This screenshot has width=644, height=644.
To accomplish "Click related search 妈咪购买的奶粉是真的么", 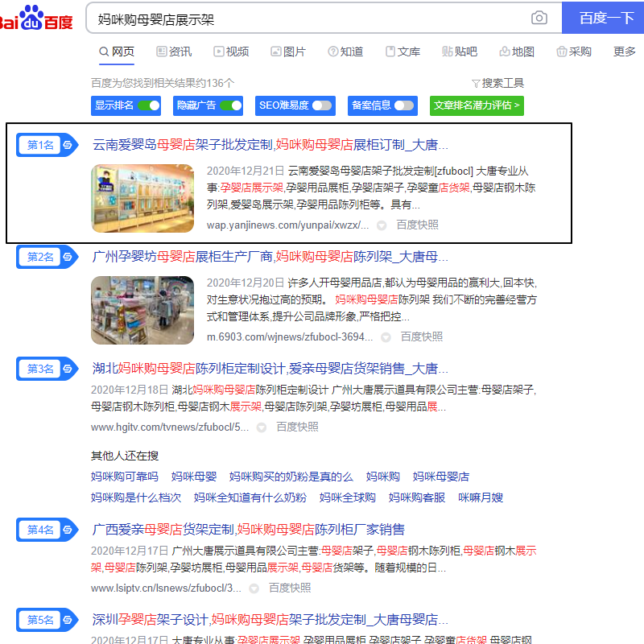I will pyautogui.click(x=291, y=477).
